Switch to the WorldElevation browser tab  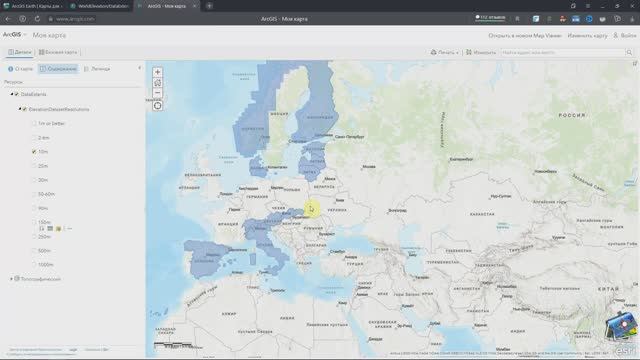pyautogui.click(x=100, y=6)
